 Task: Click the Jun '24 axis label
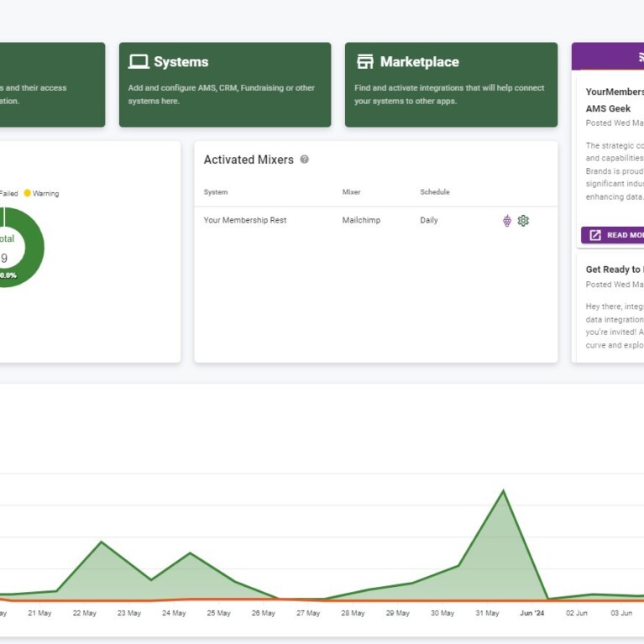(x=531, y=613)
